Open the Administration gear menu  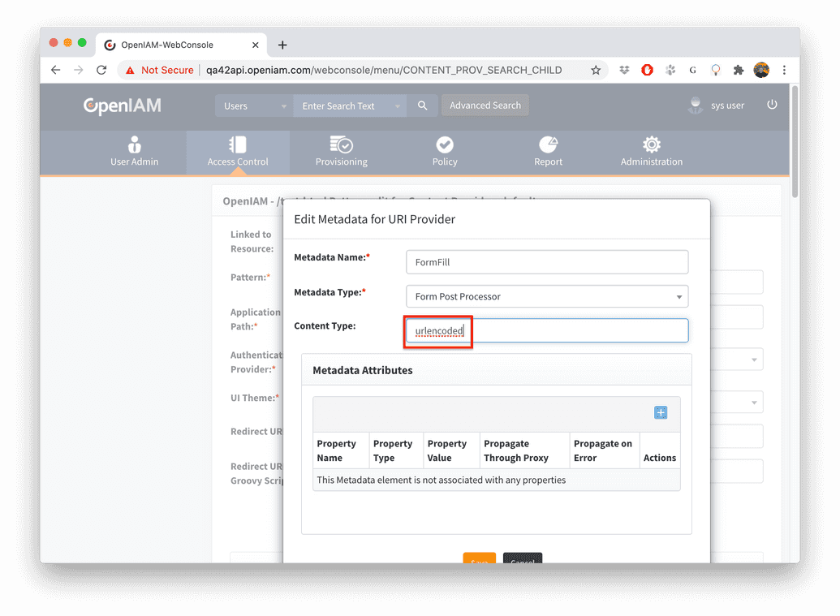point(651,152)
